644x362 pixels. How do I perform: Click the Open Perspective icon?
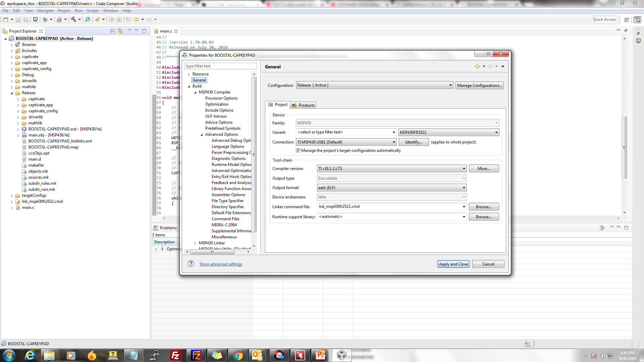tap(627, 20)
